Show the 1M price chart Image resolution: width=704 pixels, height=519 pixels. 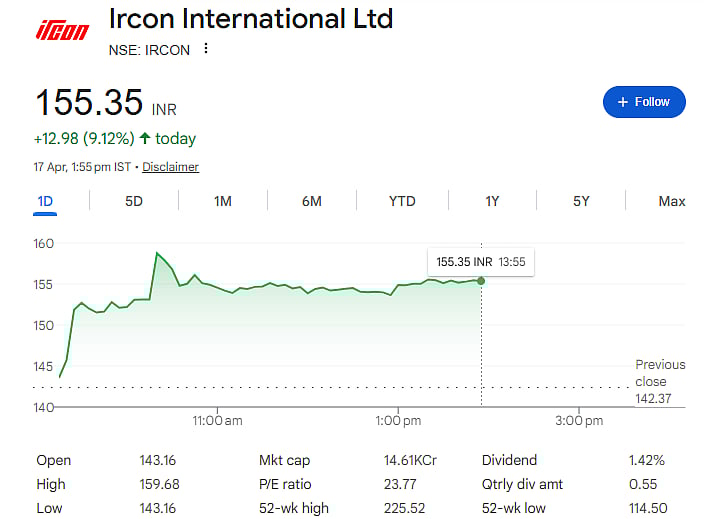(x=223, y=201)
